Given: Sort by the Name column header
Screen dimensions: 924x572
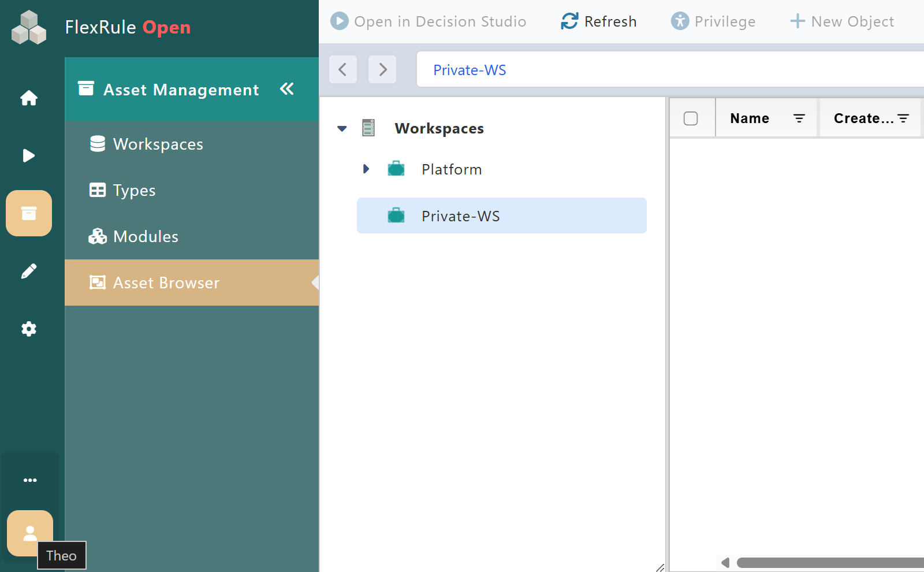Looking at the screenshot, I should (x=750, y=118).
